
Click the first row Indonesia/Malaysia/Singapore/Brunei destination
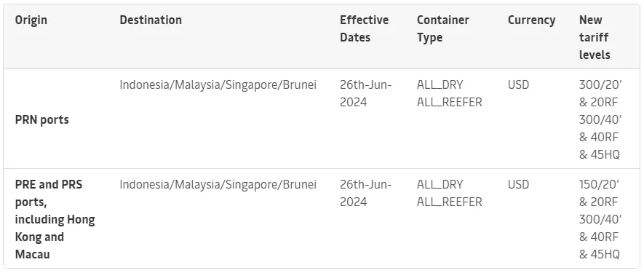(218, 84)
